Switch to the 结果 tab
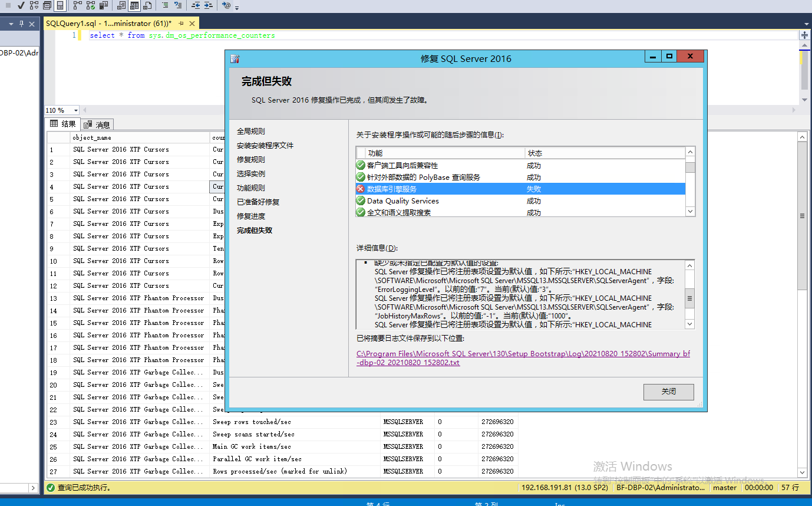This screenshot has width=812, height=506. coord(63,124)
